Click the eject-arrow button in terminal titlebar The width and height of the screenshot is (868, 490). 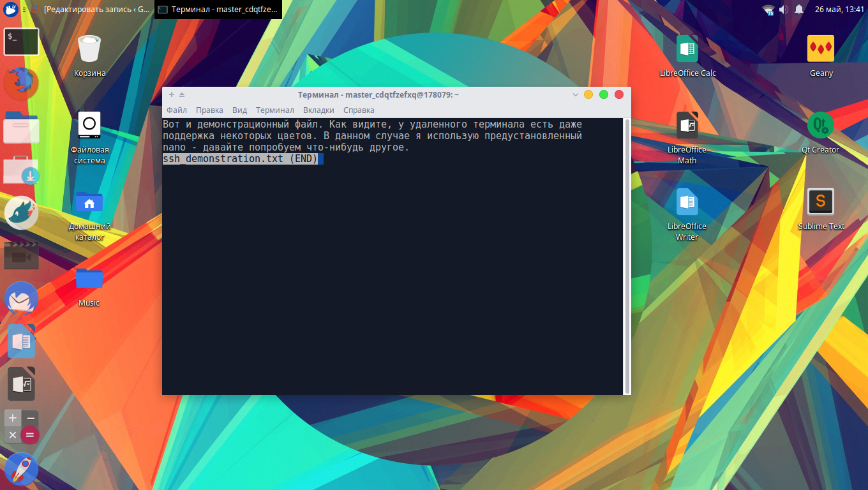pos(182,94)
